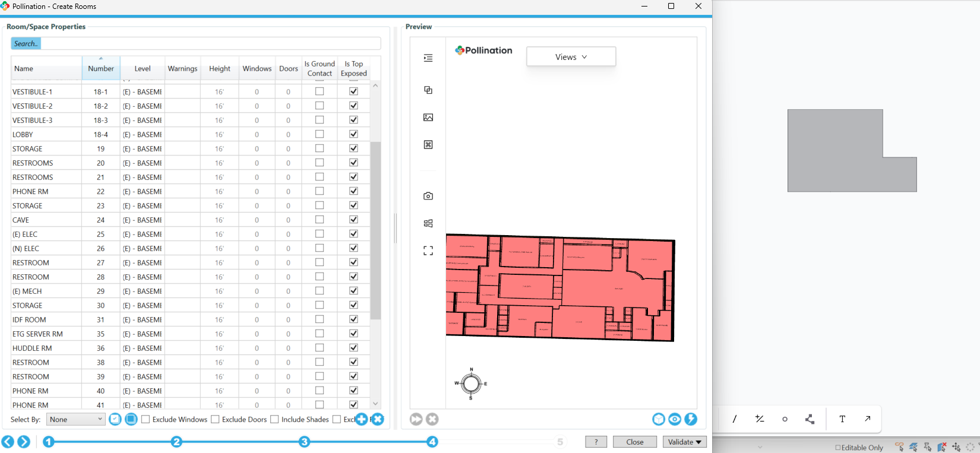
Task: Jump to step 2 on progress tracker
Action: coord(176,442)
